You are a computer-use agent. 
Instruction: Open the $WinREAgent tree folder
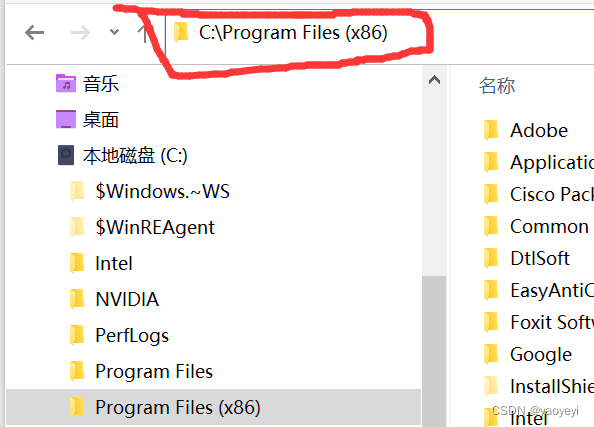(142, 227)
